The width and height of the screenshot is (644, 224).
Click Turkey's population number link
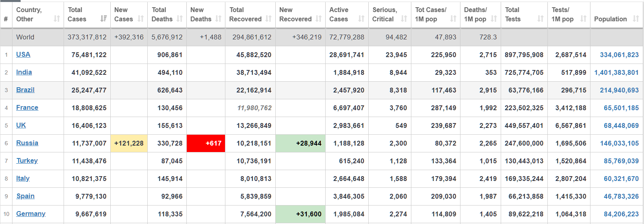[x=621, y=161]
